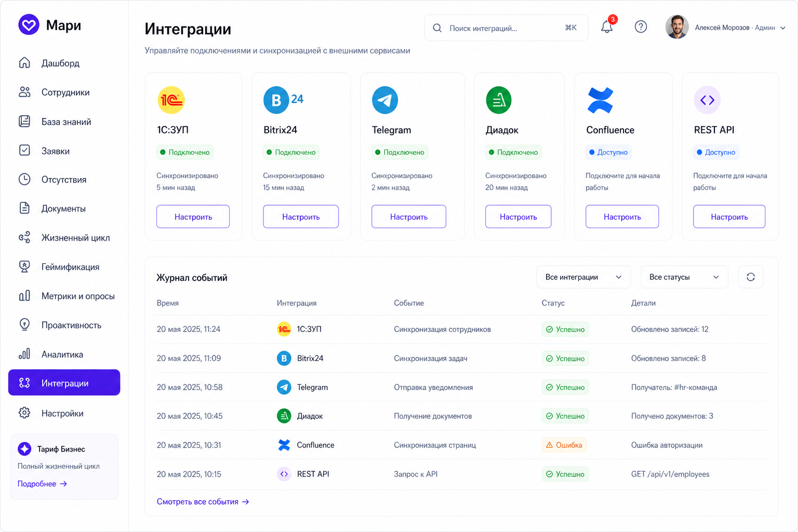Open the notifications bell

[607, 27]
